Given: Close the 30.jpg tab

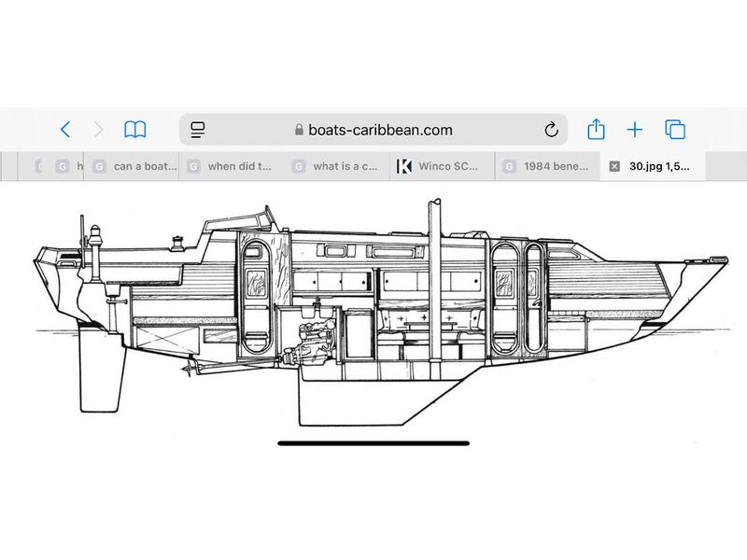Looking at the screenshot, I should tap(613, 167).
